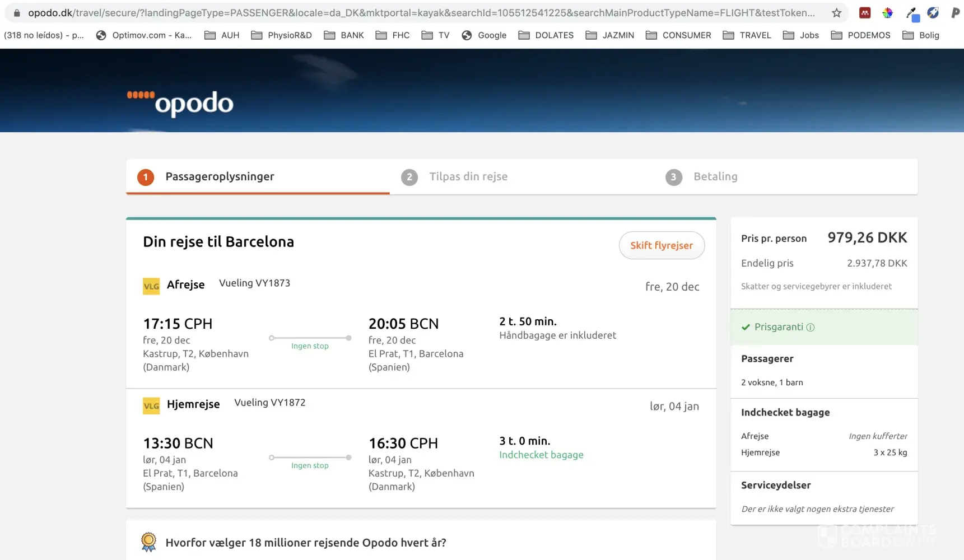Open the Mendeley extension icon
The width and height of the screenshot is (964, 560).
[x=865, y=13]
